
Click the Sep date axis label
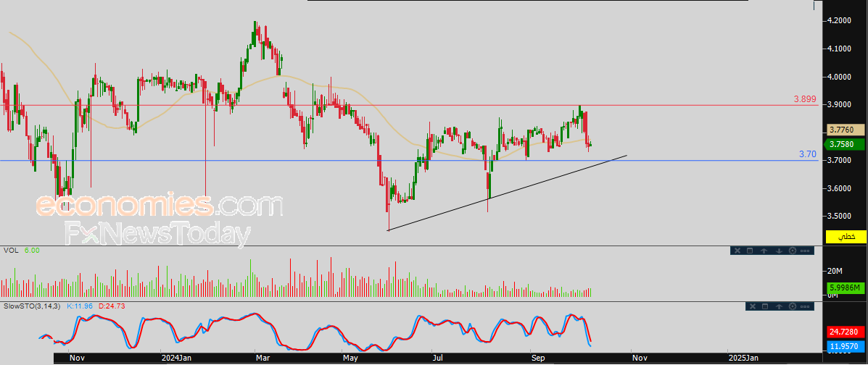540,358
